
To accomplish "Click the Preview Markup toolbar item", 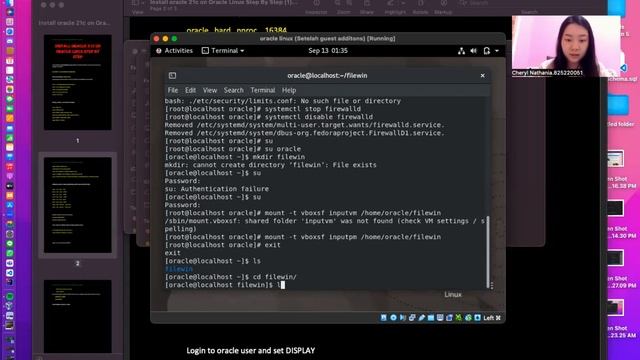I will [x=443, y=7].
